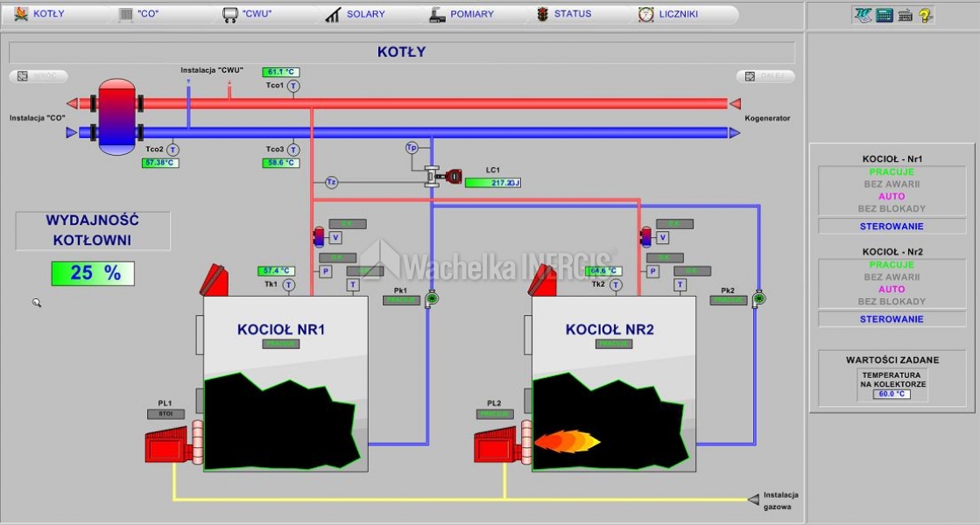Click the 57.4 °C Tk1 reading

276,271
